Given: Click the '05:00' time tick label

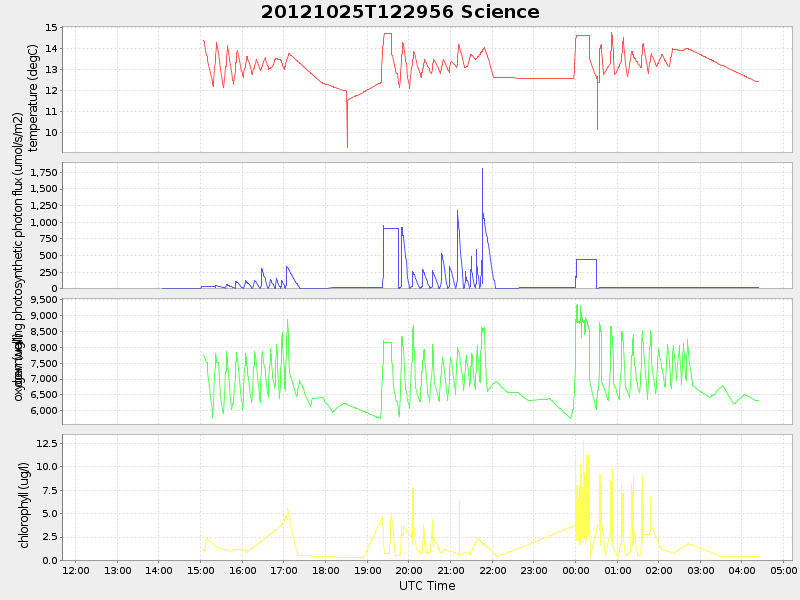Looking at the screenshot, I should (x=784, y=570).
